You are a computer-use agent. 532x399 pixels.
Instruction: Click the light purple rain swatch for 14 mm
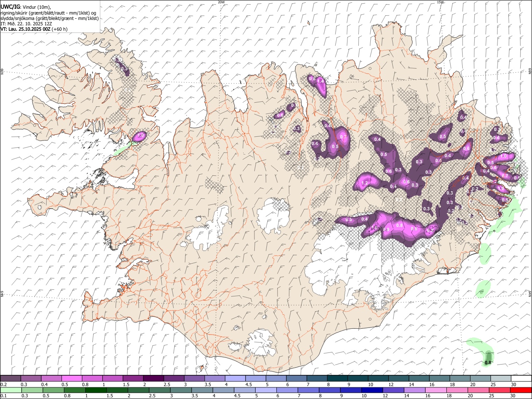coord(414,390)
